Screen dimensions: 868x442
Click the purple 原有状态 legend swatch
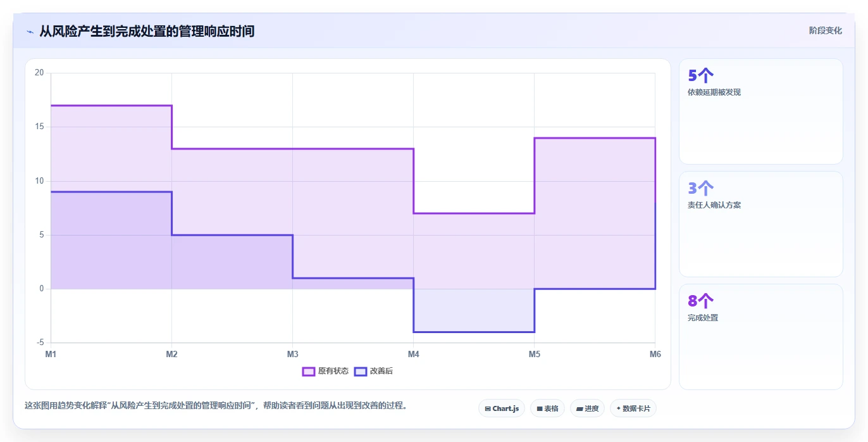click(x=309, y=371)
